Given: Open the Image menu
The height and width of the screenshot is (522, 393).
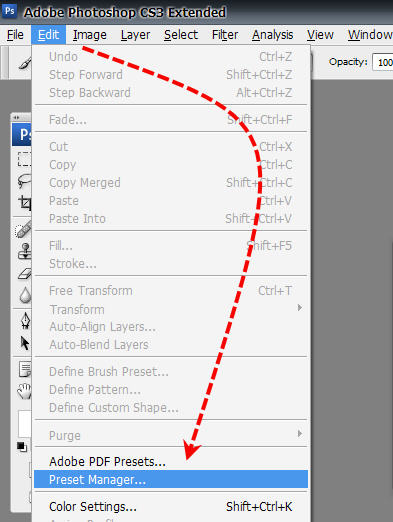Looking at the screenshot, I should coord(90,35).
